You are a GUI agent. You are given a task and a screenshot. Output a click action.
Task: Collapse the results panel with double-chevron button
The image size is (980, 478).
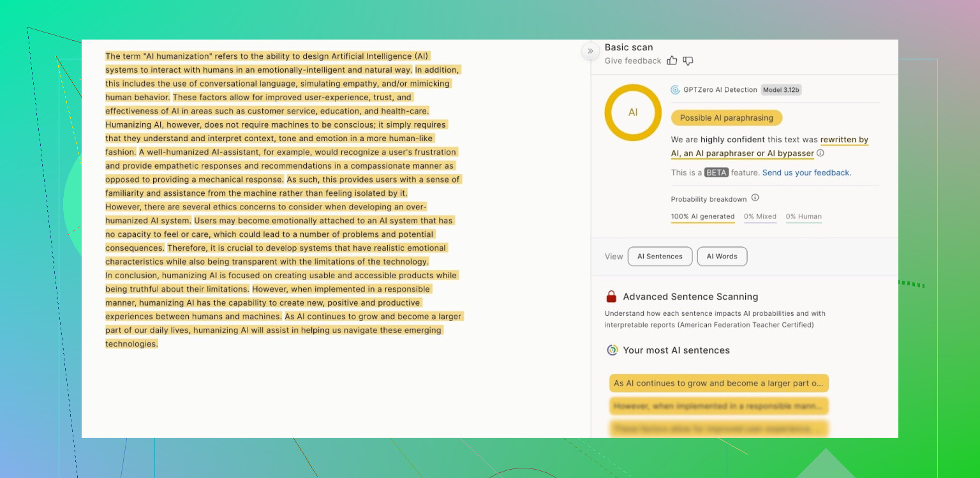point(590,51)
